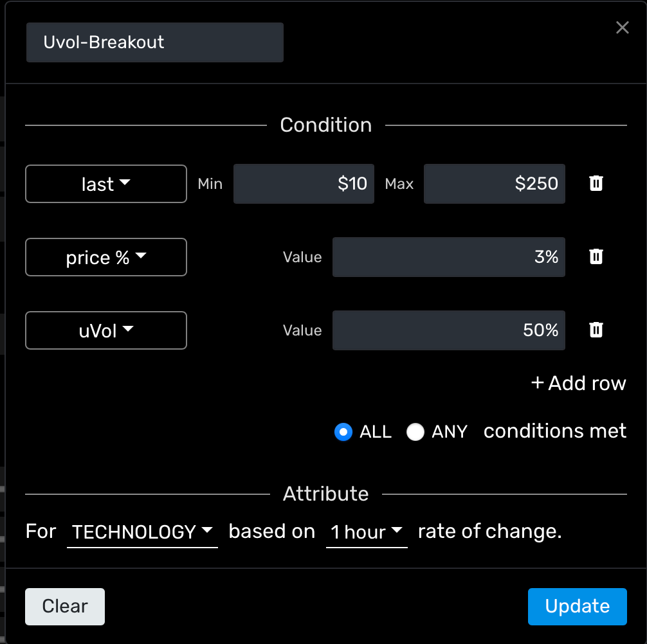Click the uVol Value 50% field
The width and height of the screenshot is (647, 644).
pyautogui.click(x=448, y=330)
